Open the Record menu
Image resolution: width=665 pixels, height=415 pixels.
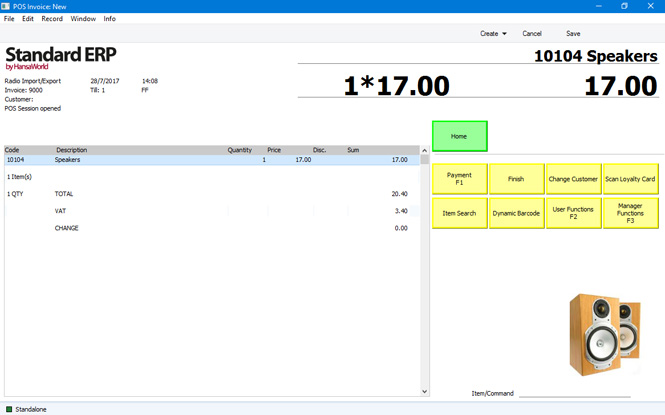[52, 19]
